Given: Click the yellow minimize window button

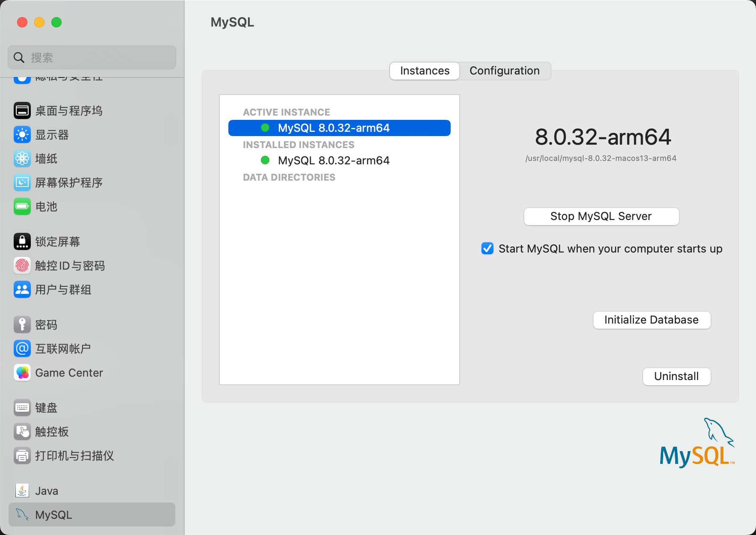Looking at the screenshot, I should 39,22.
